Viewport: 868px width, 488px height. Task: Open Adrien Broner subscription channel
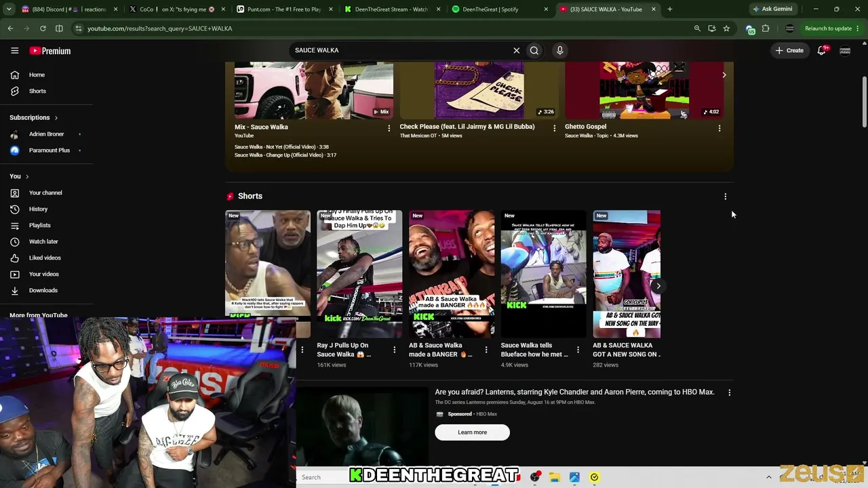(46, 134)
